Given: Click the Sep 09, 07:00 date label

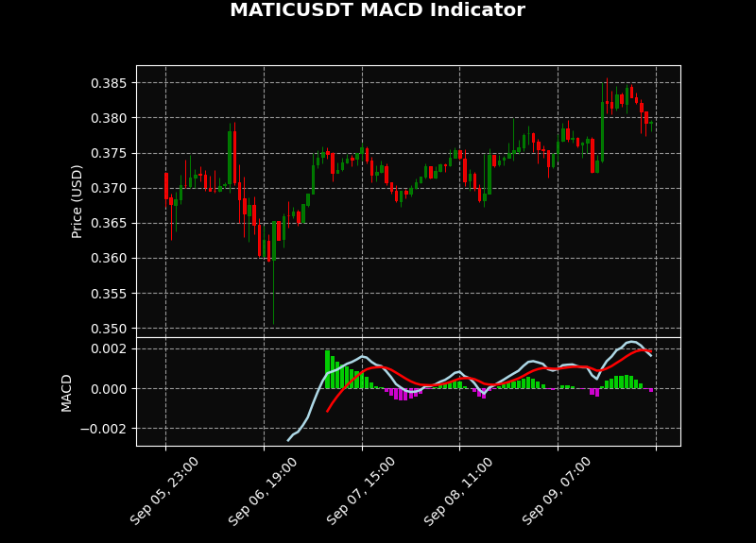Looking at the screenshot, I should [x=557, y=491].
